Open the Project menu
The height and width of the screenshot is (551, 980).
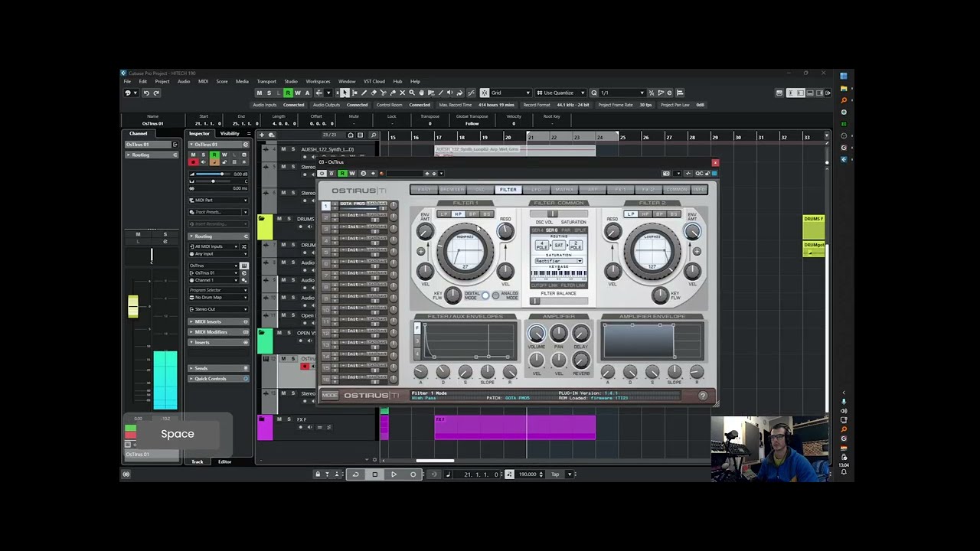162,81
